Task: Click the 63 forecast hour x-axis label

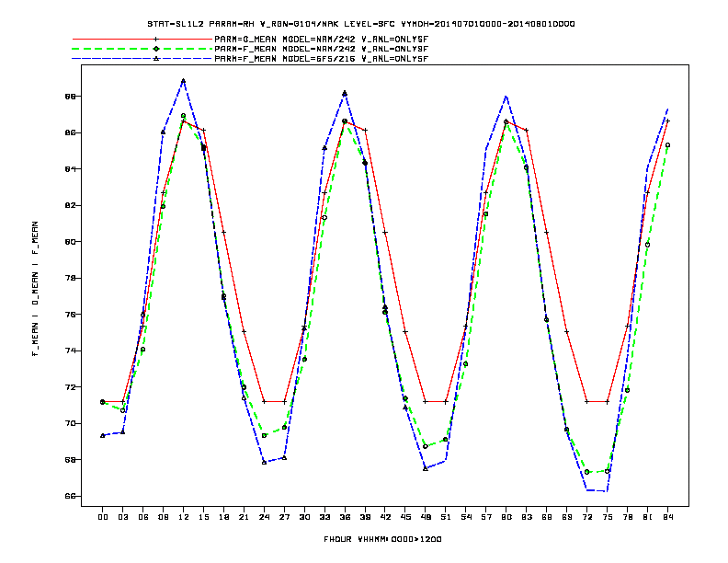Action: click(x=527, y=517)
